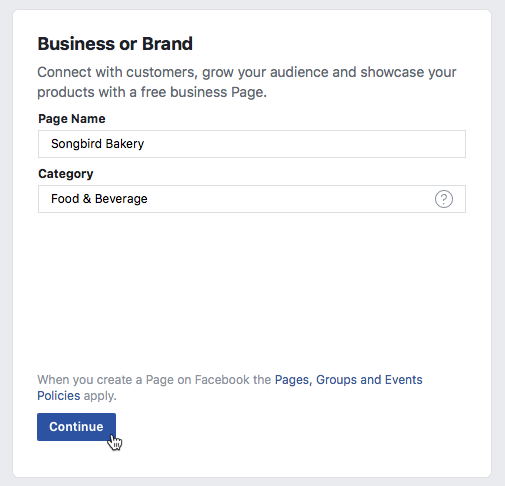Click the Continue button
The height and width of the screenshot is (486, 505).
click(76, 427)
